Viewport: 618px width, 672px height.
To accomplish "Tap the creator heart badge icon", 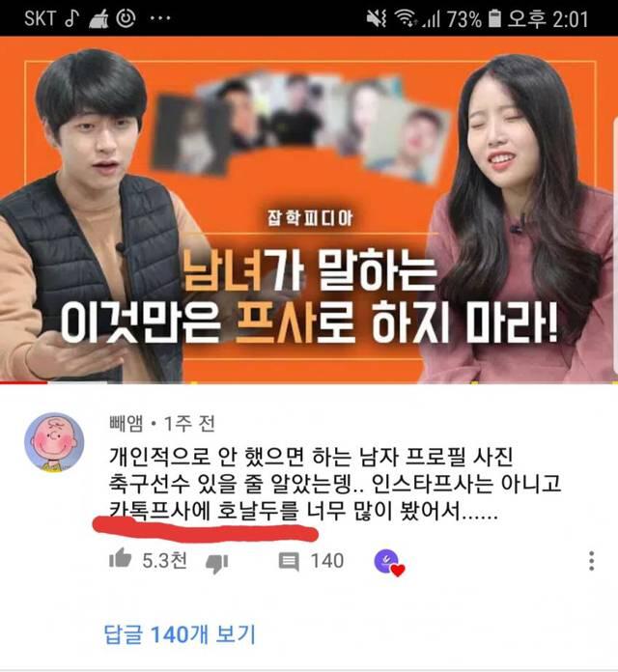I will 389,563.
